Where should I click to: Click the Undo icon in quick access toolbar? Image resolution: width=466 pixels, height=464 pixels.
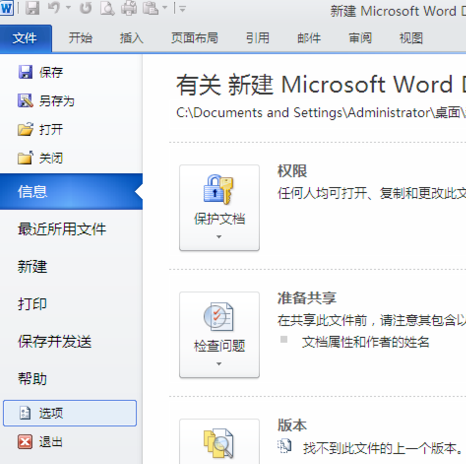(x=54, y=8)
